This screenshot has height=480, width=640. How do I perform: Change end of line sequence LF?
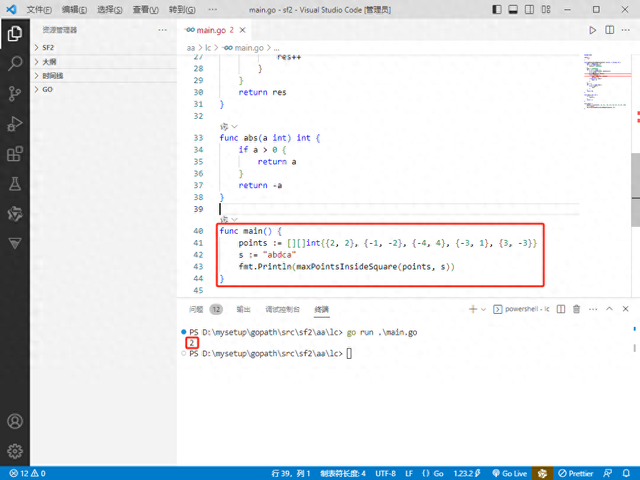(x=409, y=473)
